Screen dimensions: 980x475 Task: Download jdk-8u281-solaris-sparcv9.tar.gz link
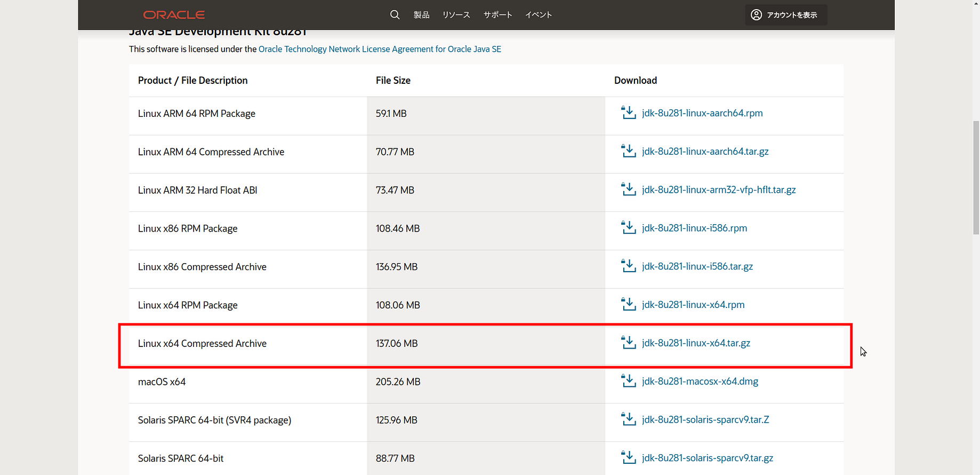tap(708, 458)
